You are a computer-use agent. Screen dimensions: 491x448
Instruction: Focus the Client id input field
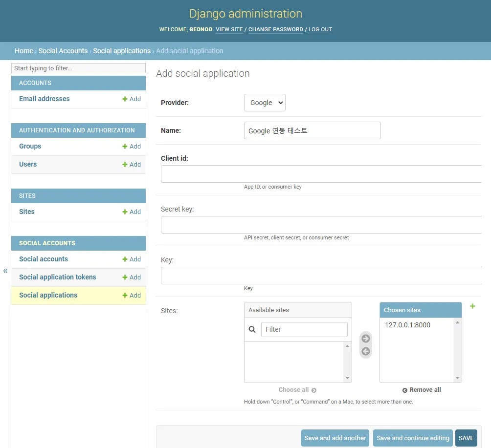[x=321, y=174]
